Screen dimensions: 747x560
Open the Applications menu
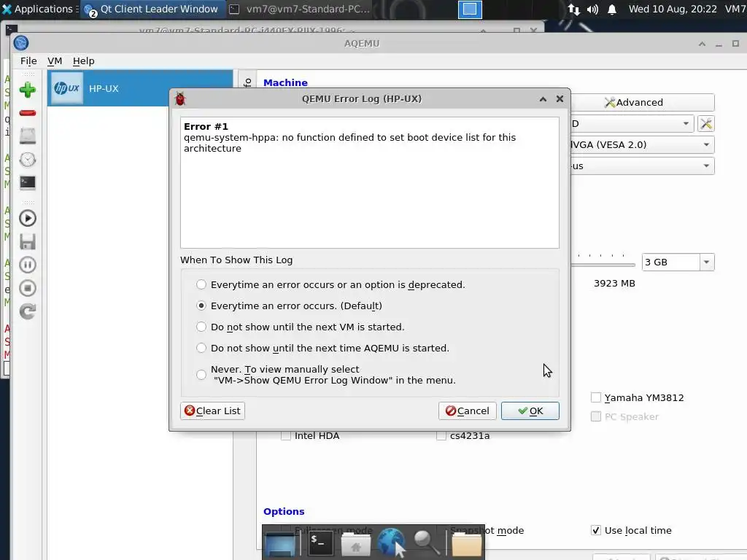tap(39, 9)
